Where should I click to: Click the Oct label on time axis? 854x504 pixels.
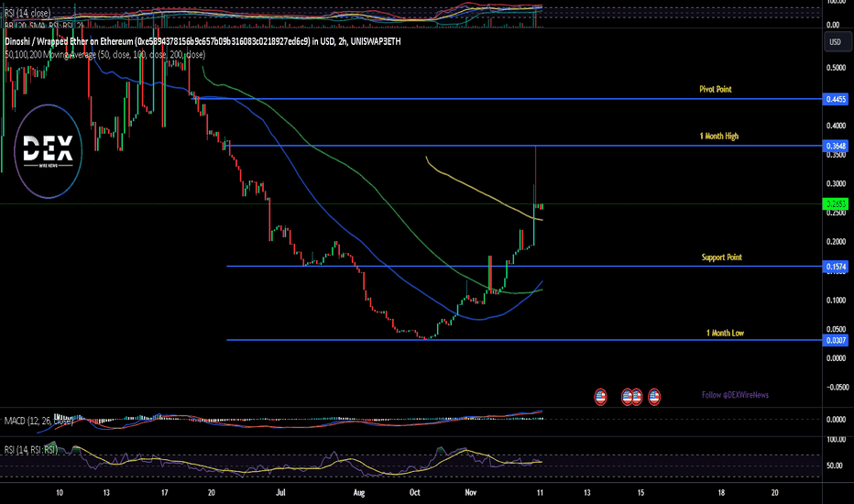414,493
